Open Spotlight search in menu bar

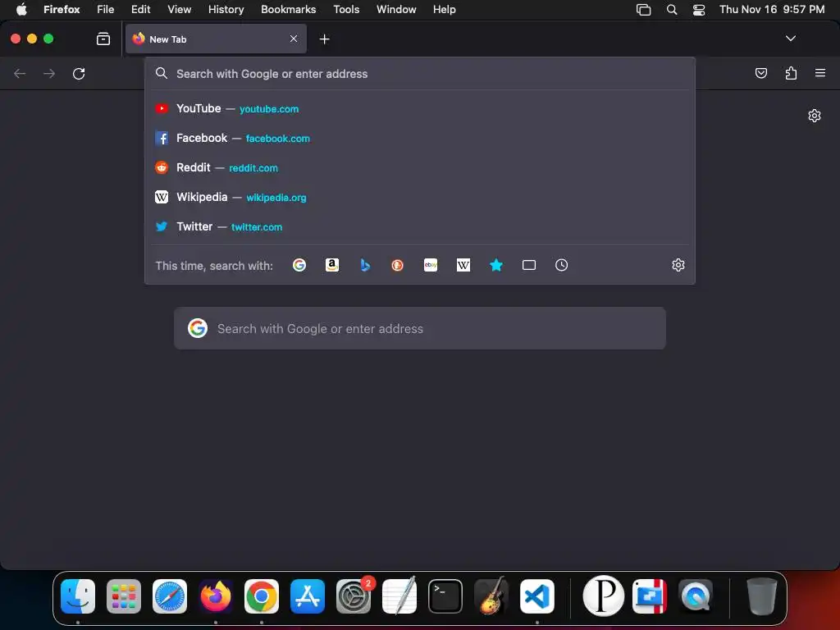point(671,9)
